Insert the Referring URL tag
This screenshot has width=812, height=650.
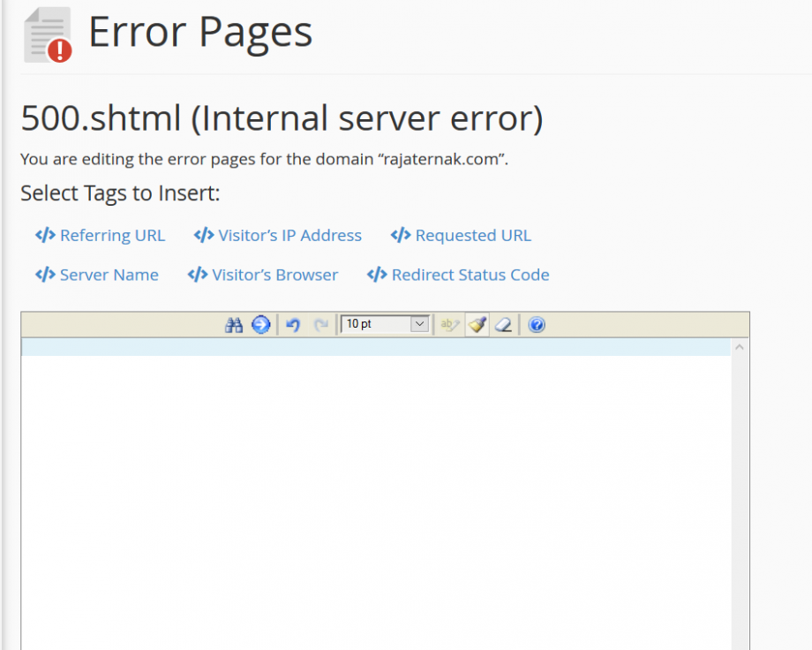click(x=112, y=235)
